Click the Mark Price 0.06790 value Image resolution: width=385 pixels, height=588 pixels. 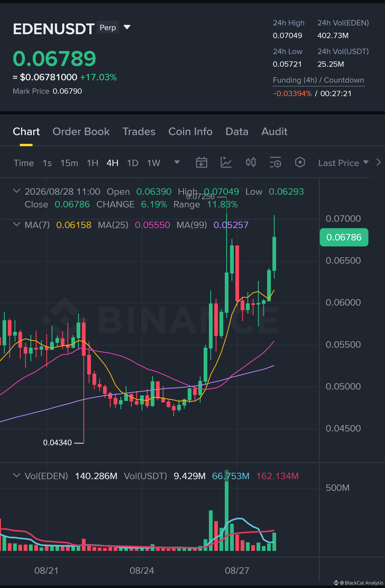67,91
